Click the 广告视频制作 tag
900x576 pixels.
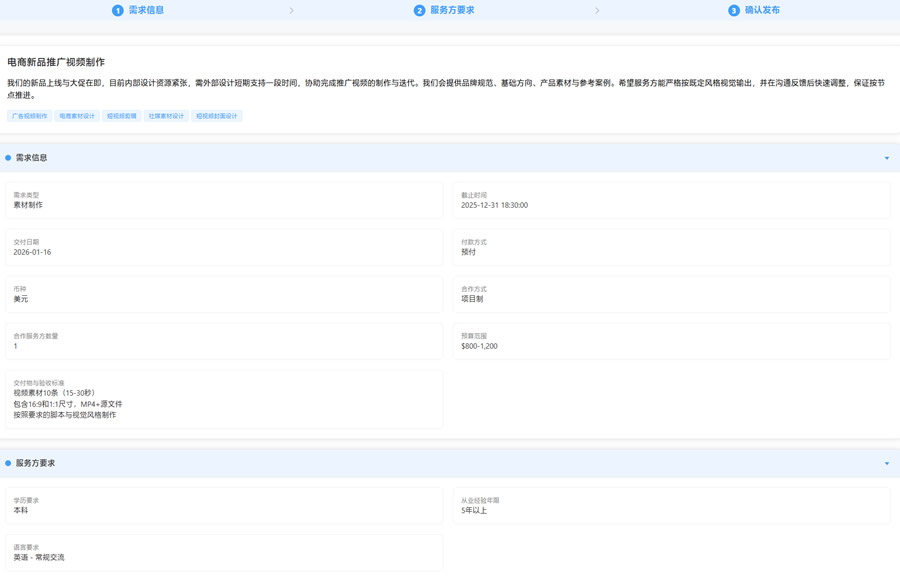(x=29, y=116)
